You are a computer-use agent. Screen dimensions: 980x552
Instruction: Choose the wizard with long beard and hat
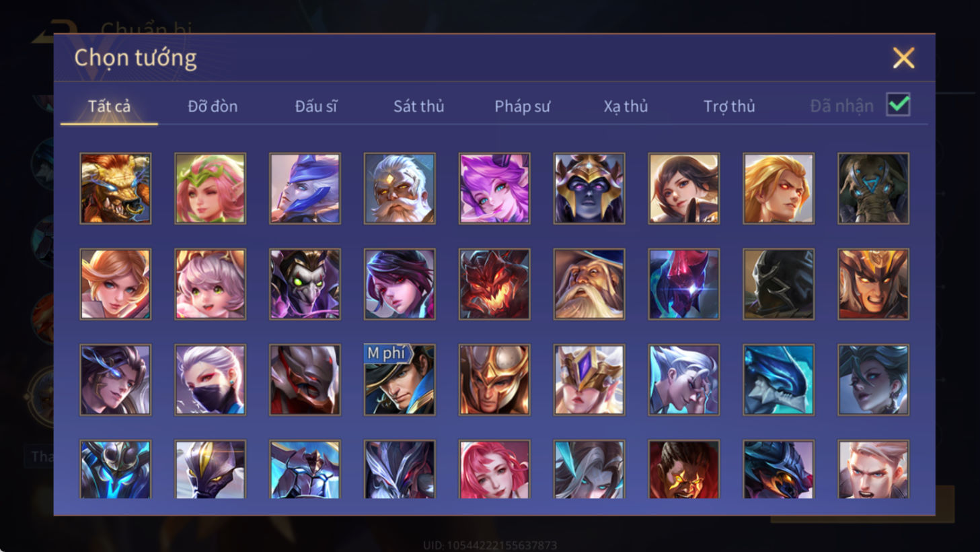(589, 284)
